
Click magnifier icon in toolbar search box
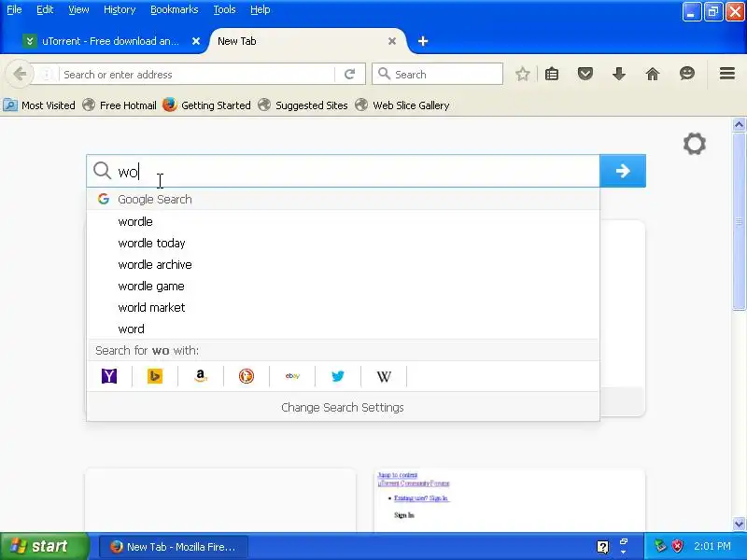point(384,74)
